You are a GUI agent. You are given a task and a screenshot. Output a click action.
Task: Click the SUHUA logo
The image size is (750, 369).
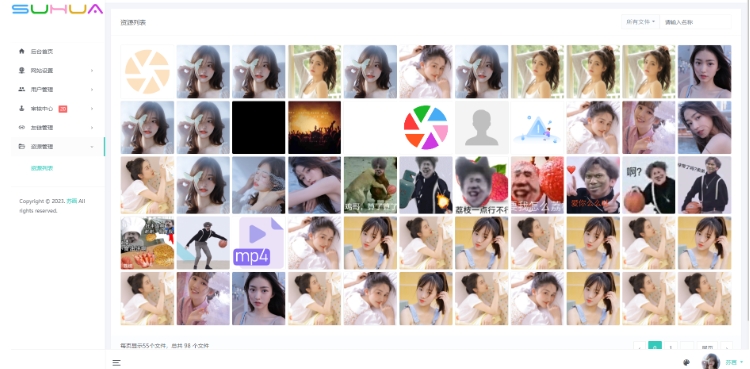pos(57,9)
